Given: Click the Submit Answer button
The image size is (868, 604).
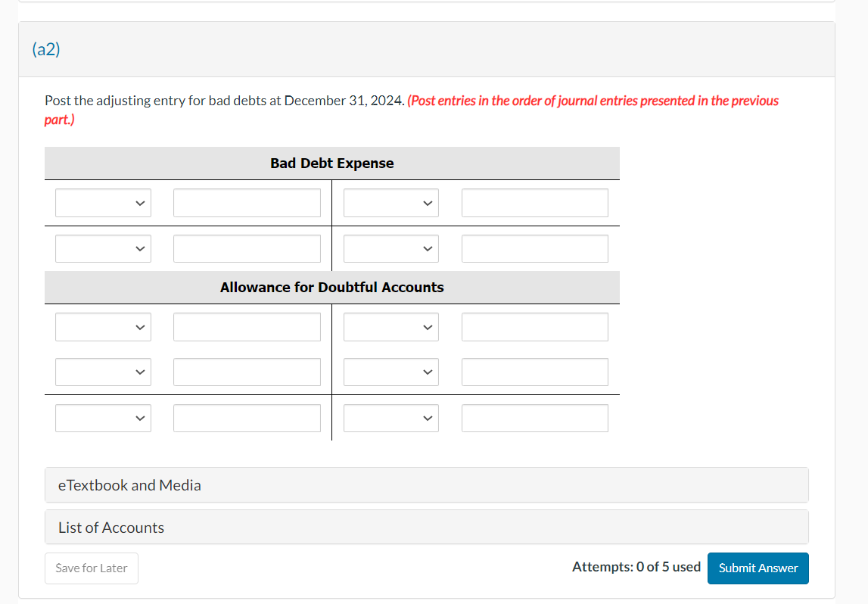Looking at the screenshot, I should 758,568.
